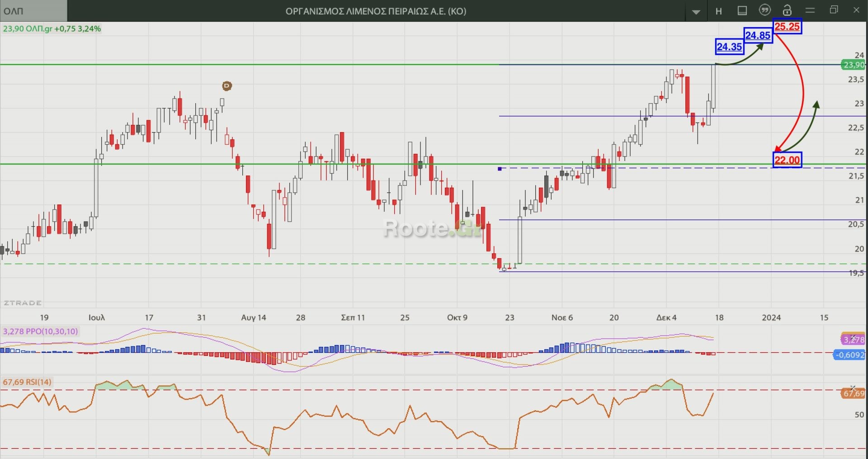Screen dimensions: 868x459
Task: Click the 24.85 price annotation box
Action: pos(758,35)
